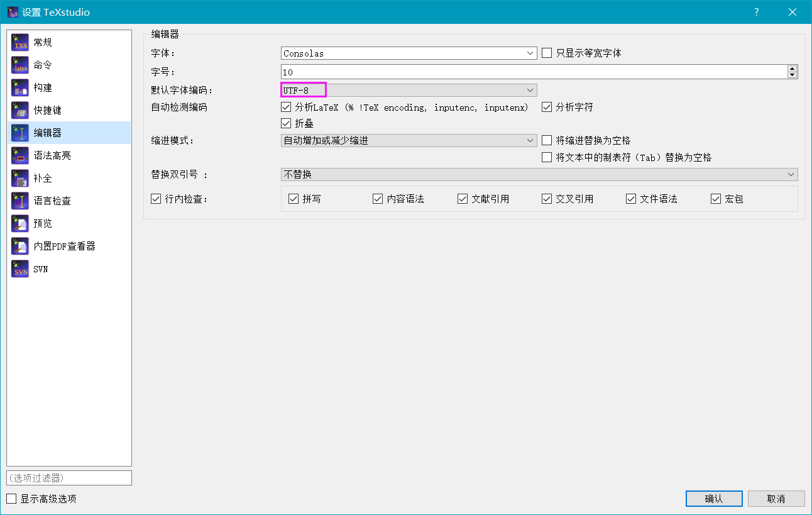The width and height of the screenshot is (812, 515).
Task: Click the 取消 cancel button
Action: point(776,498)
